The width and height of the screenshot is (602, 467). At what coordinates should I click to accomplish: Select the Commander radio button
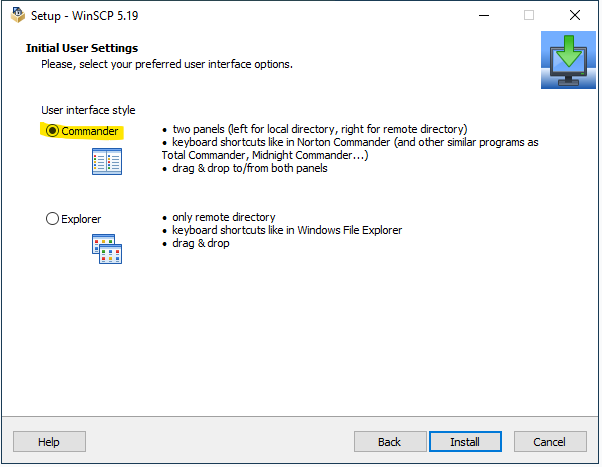pos(52,131)
